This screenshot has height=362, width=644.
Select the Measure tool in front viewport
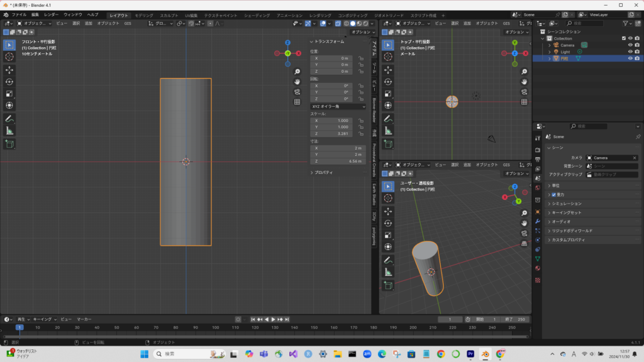pyautogui.click(x=9, y=131)
